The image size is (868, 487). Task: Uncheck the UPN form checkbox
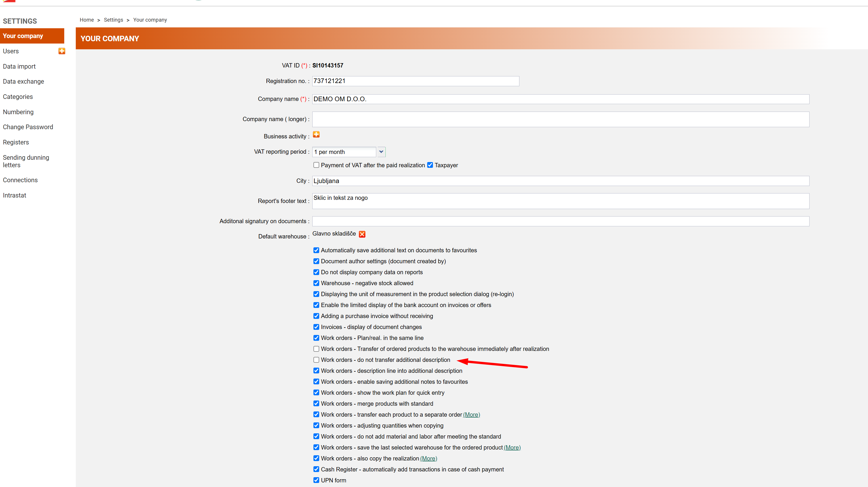point(316,480)
